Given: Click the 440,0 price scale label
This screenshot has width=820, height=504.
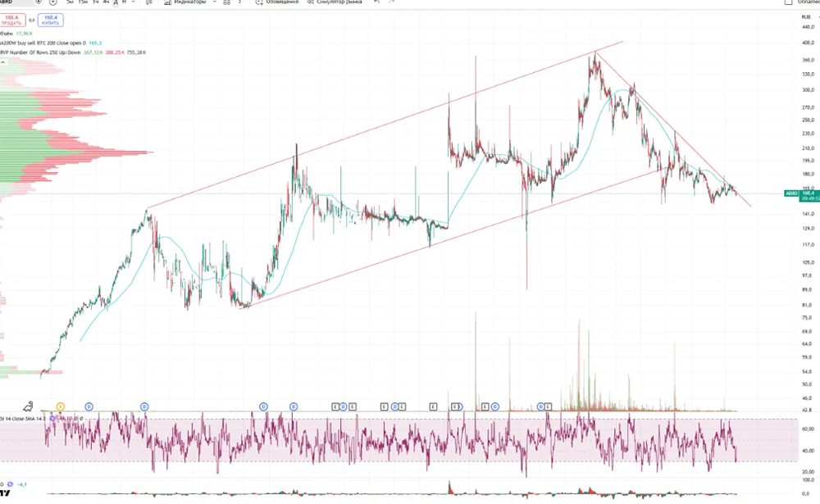Looking at the screenshot, I should click(808, 27).
